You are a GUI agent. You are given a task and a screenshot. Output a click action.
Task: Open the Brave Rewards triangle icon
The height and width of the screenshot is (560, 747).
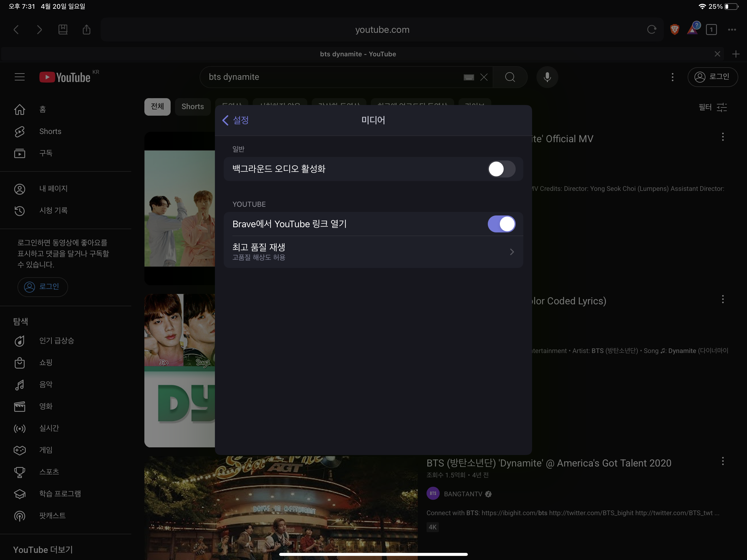[x=692, y=30]
